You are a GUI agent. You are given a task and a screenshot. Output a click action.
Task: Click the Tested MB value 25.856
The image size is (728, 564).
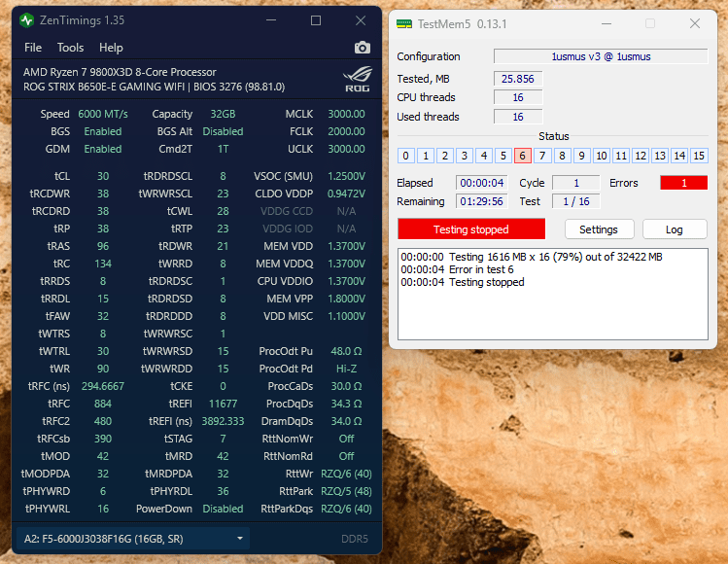tap(518, 79)
